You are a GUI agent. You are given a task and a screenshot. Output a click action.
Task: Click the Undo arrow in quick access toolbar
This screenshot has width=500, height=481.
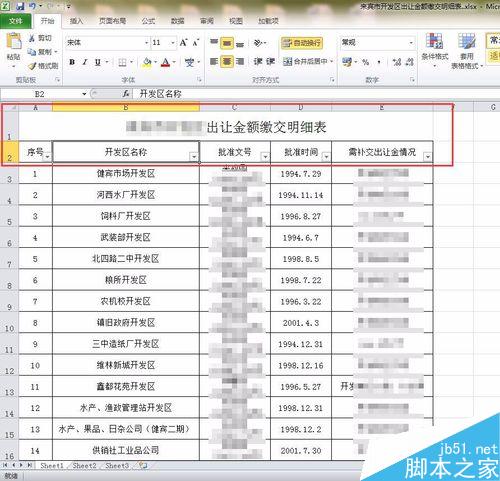[32, 6]
